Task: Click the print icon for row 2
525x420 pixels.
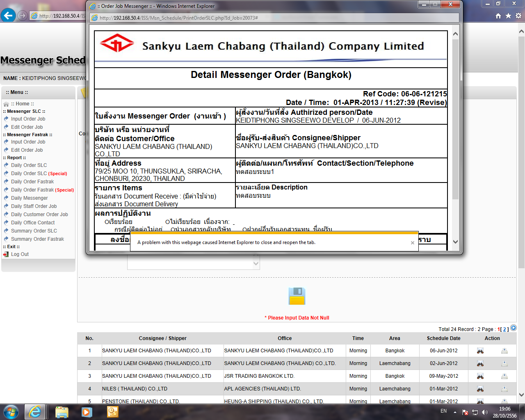Action: [504, 363]
